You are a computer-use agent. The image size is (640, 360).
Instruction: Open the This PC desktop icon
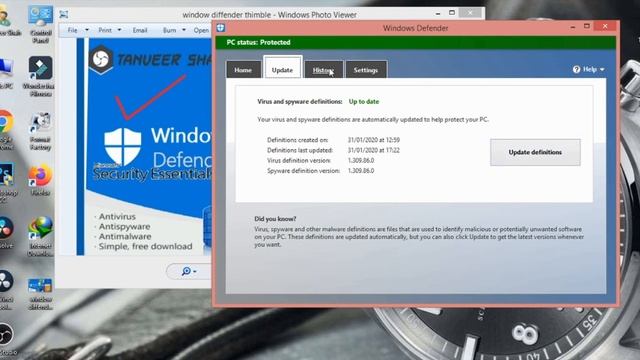tap(6, 73)
